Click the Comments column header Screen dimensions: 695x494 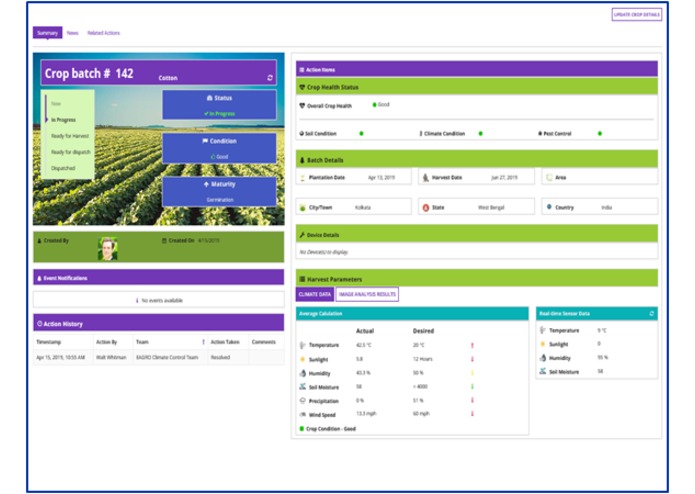click(x=264, y=342)
